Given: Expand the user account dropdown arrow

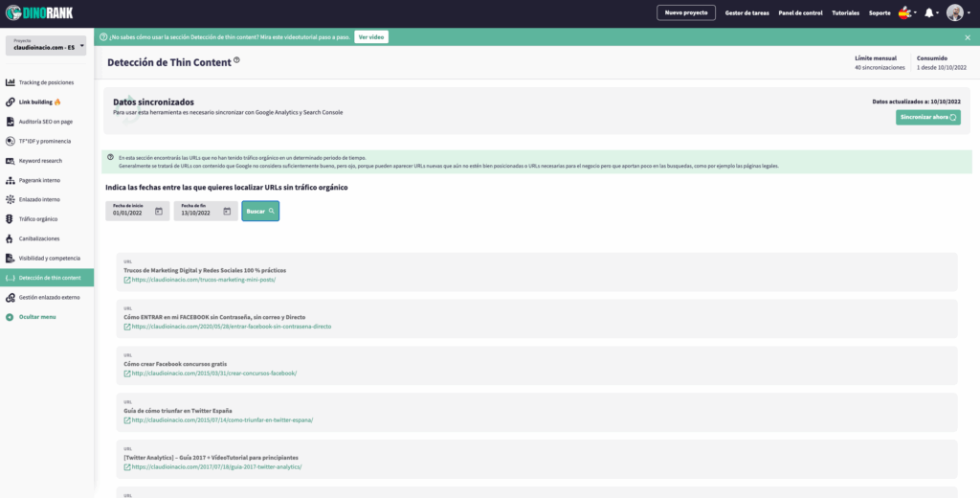Looking at the screenshot, I should coord(969,12).
